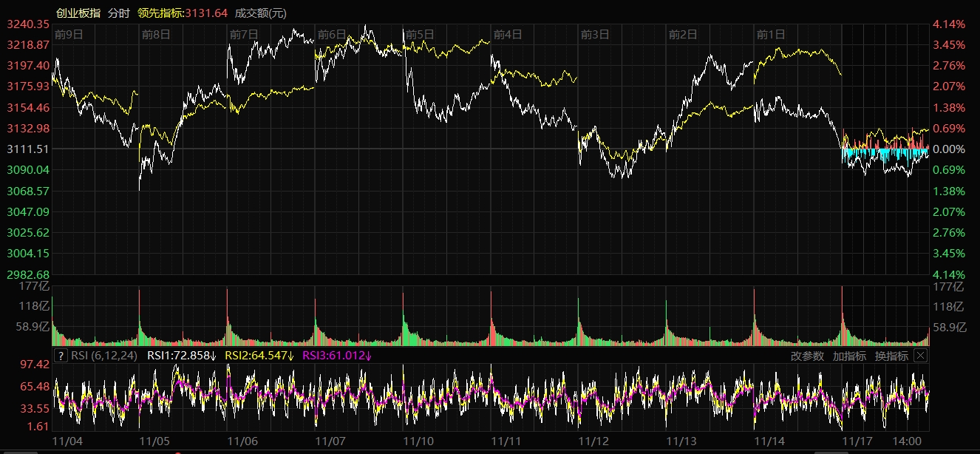
Task: Open the 换指标 switch indicator option
Action: click(891, 356)
